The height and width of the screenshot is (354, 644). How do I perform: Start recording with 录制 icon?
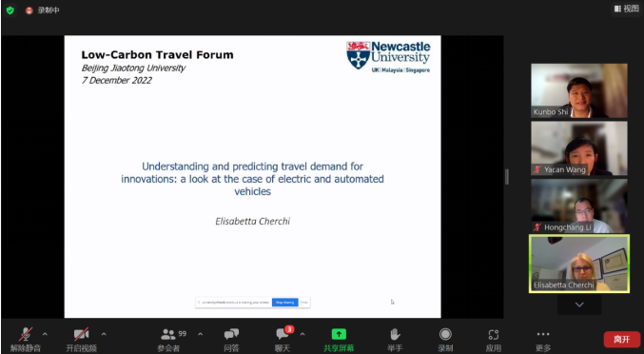tap(445, 340)
